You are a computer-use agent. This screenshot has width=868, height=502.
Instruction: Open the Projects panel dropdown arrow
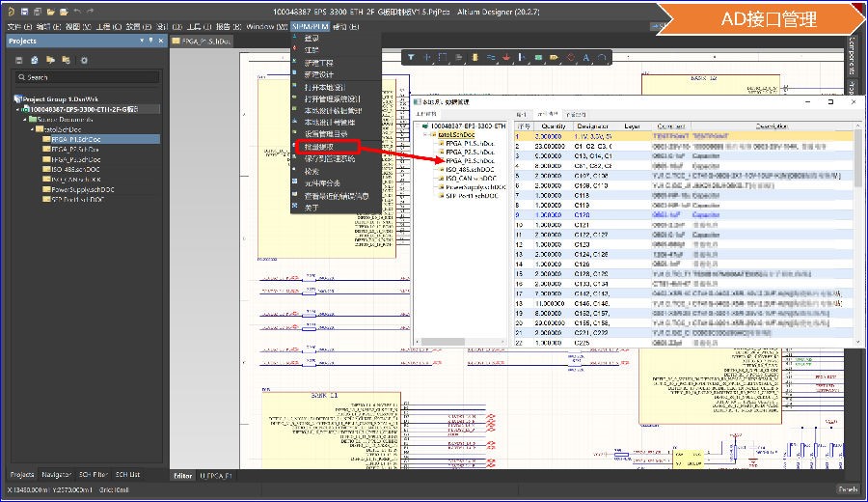click(142, 42)
